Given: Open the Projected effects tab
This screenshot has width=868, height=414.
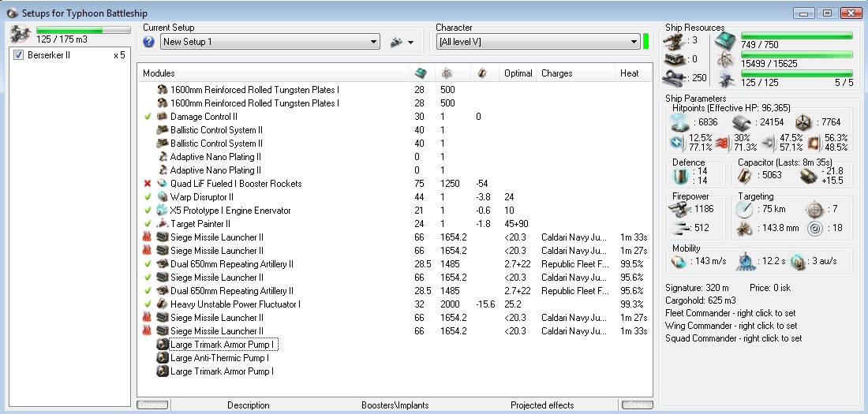Looking at the screenshot, I should pos(542,405).
